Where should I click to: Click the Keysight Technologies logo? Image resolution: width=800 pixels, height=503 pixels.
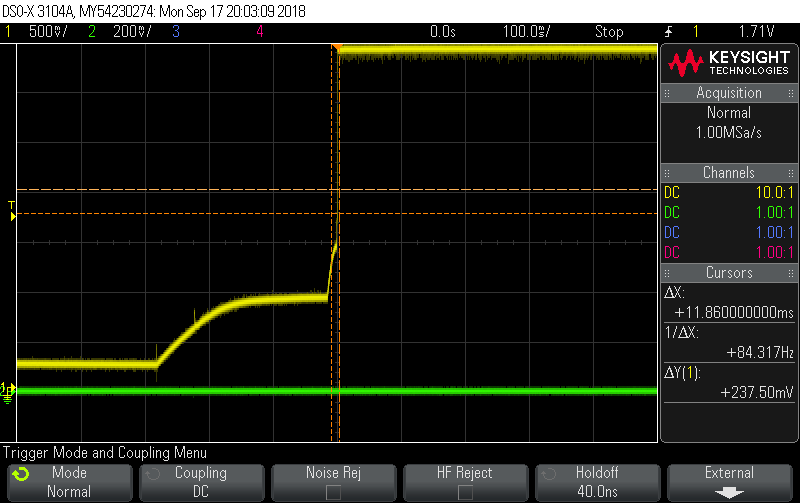point(729,63)
